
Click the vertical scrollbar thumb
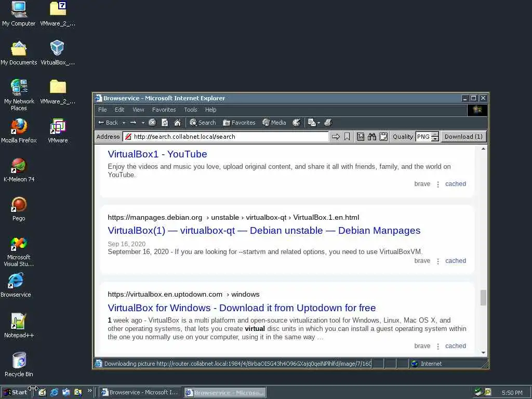(x=483, y=298)
